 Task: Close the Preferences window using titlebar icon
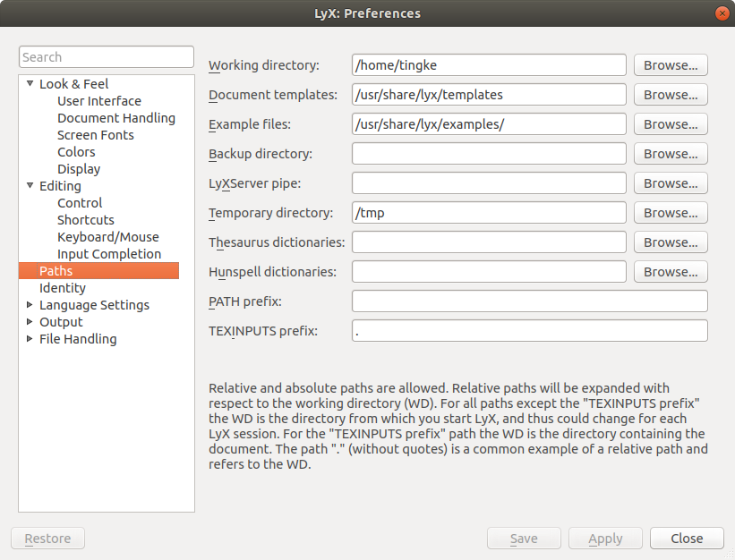(x=721, y=13)
